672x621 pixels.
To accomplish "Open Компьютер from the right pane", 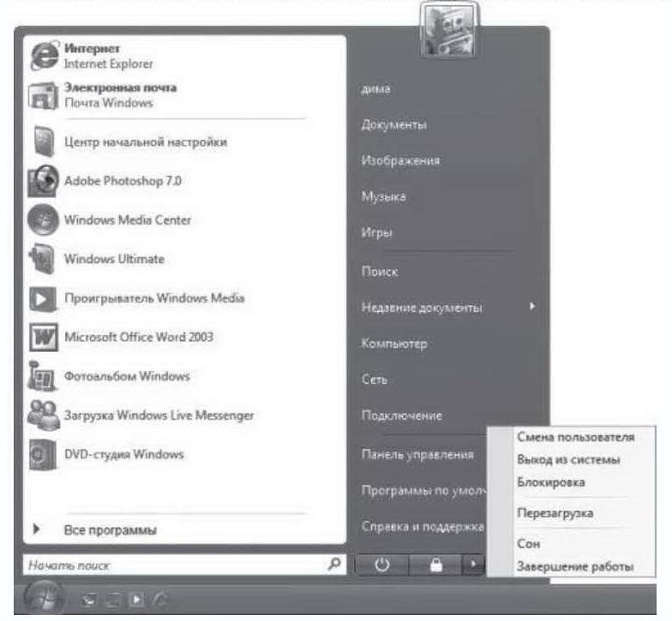I will click(394, 343).
